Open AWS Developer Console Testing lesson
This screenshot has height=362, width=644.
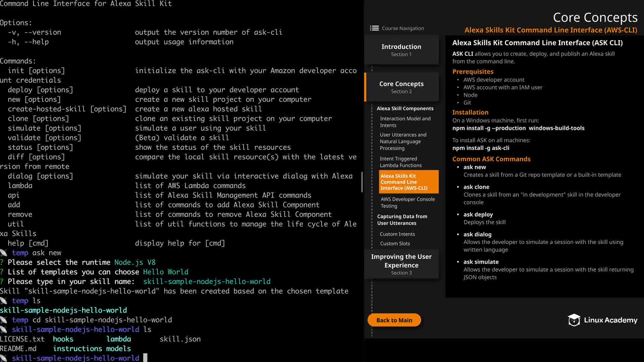[408, 202]
